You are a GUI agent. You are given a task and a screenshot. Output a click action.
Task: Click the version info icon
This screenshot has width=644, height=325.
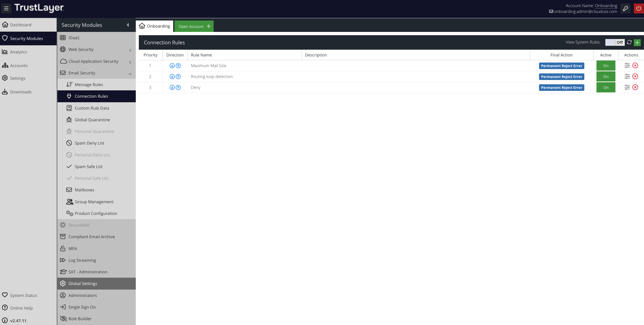point(5,320)
